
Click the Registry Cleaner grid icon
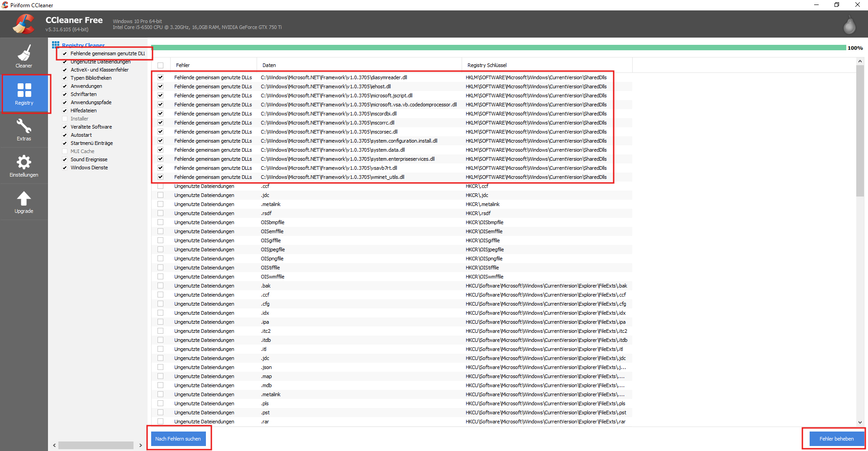[x=56, y=45]
